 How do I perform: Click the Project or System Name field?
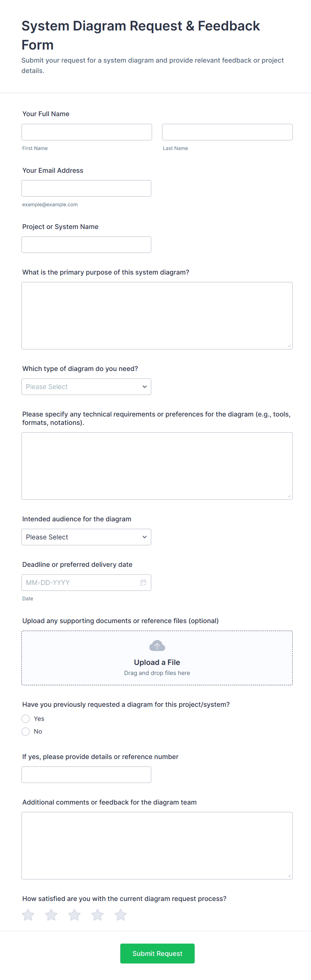click(86, 245)
